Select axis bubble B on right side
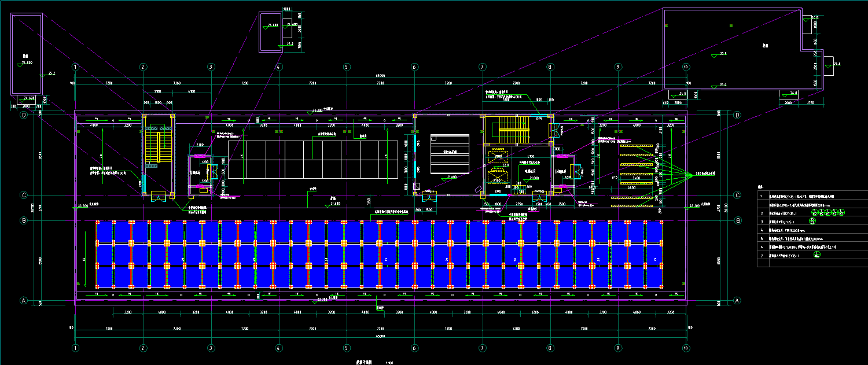 (737, 220)
